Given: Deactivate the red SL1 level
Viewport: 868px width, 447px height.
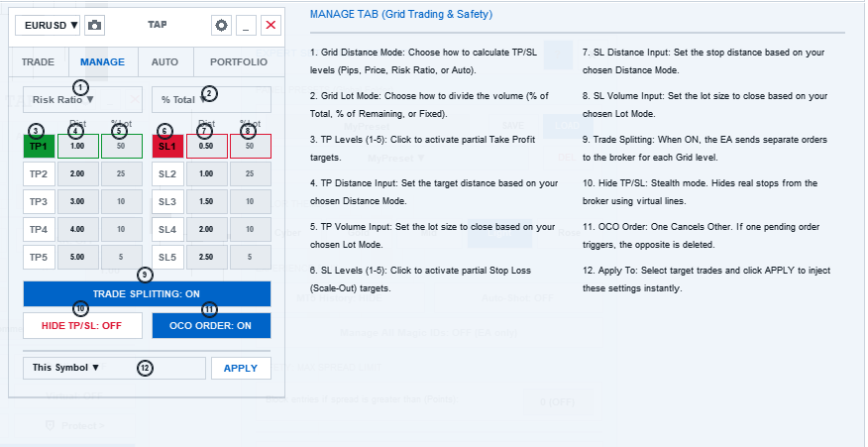Looking at the screenshot, I should coord(167,147).
